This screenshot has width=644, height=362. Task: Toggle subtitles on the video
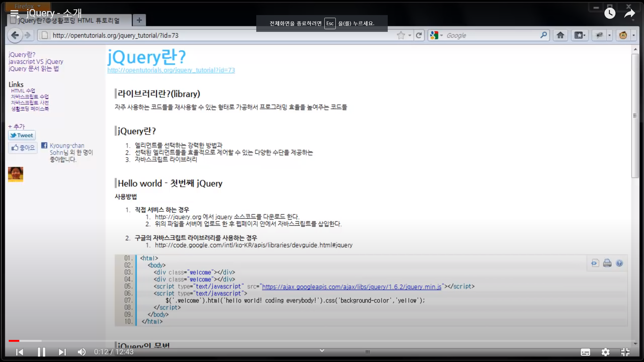(x=585, y=352)
